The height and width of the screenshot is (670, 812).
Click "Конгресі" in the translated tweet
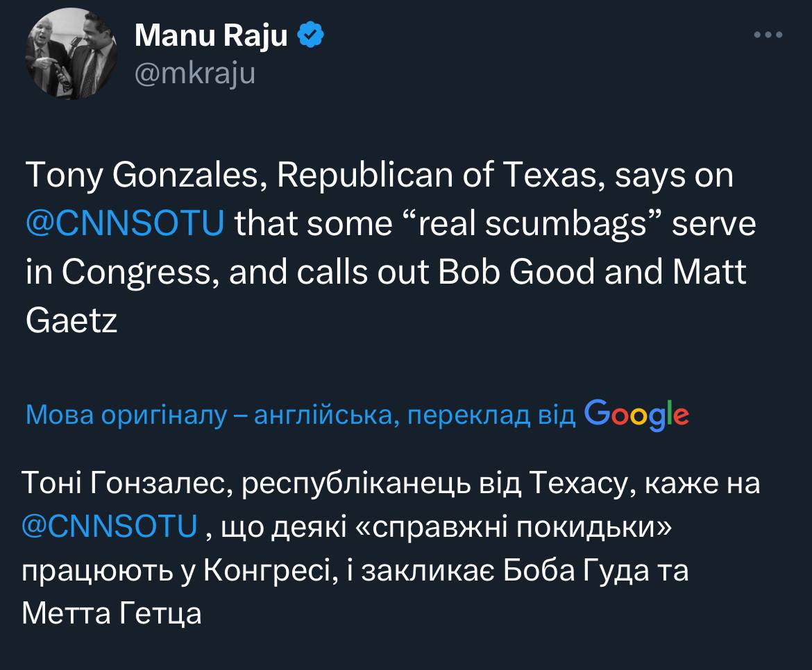[266, 573]
